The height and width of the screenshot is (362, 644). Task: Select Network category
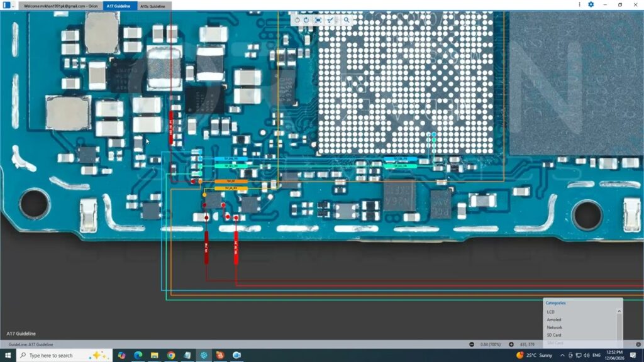coord(555,327)
